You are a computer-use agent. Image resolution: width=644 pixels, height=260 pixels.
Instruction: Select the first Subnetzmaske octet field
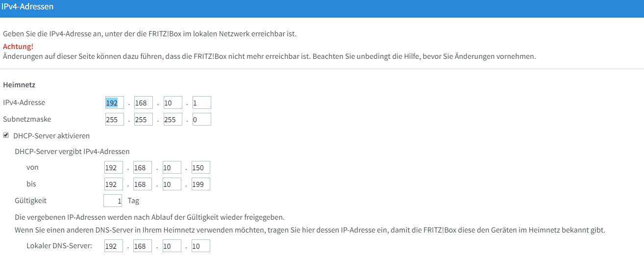coord(114,119)
